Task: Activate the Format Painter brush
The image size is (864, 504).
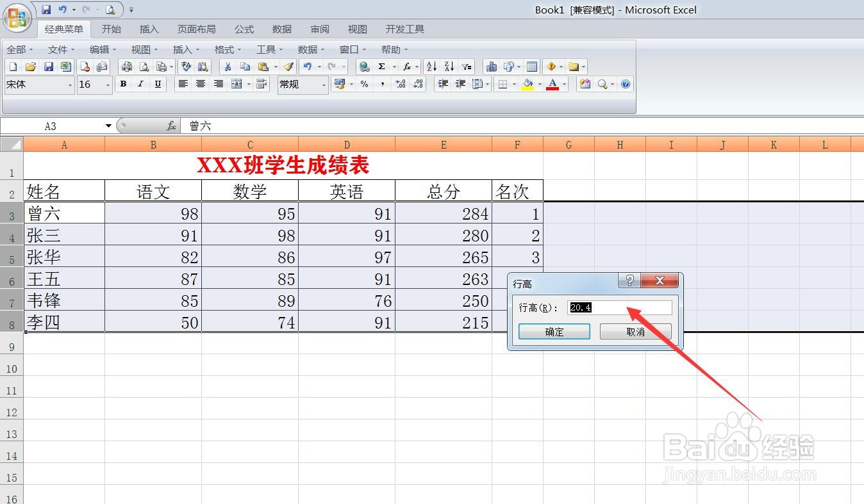Action: point(289,66)
